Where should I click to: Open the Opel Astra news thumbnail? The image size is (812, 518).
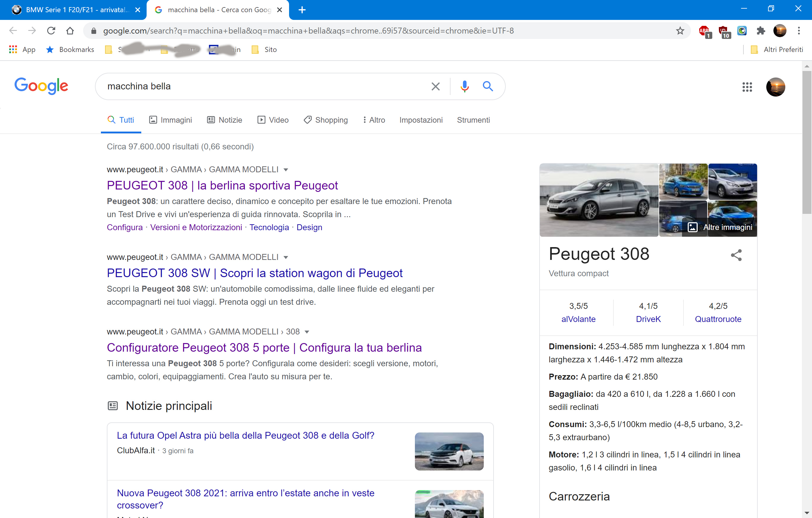(x=449, y=451)
